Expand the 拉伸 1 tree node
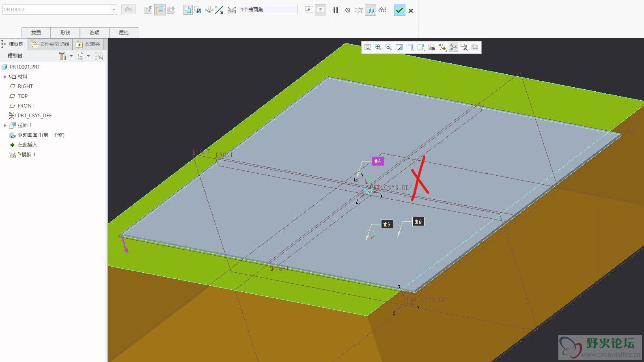The width and height of the screenshot is (644, 362). click(x=5, y=125)
